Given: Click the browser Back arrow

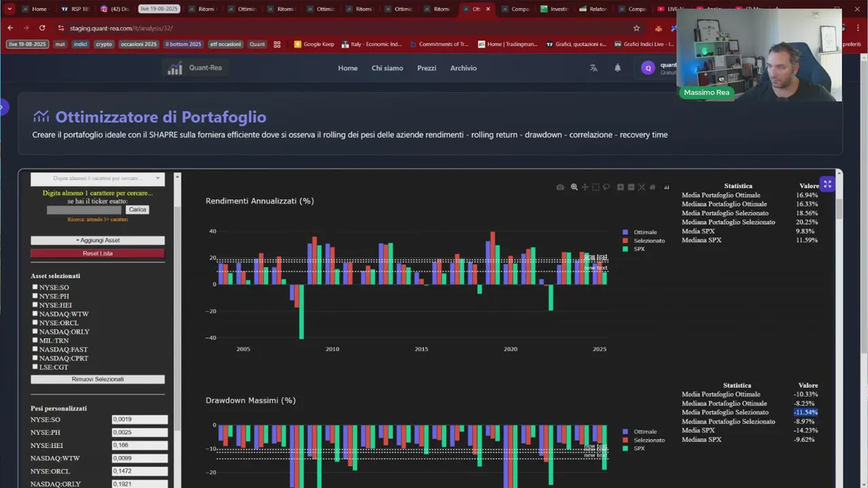Looking at the screenshot, I should click(10, 28).
